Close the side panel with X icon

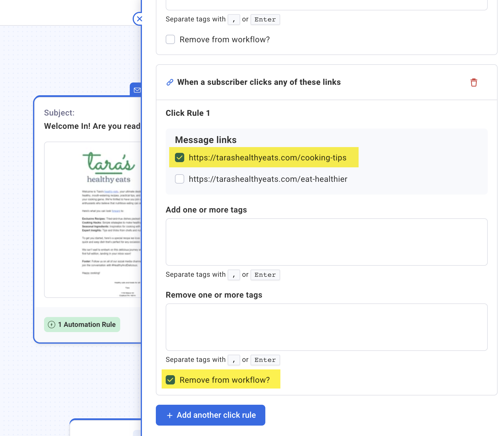[139, 19]
